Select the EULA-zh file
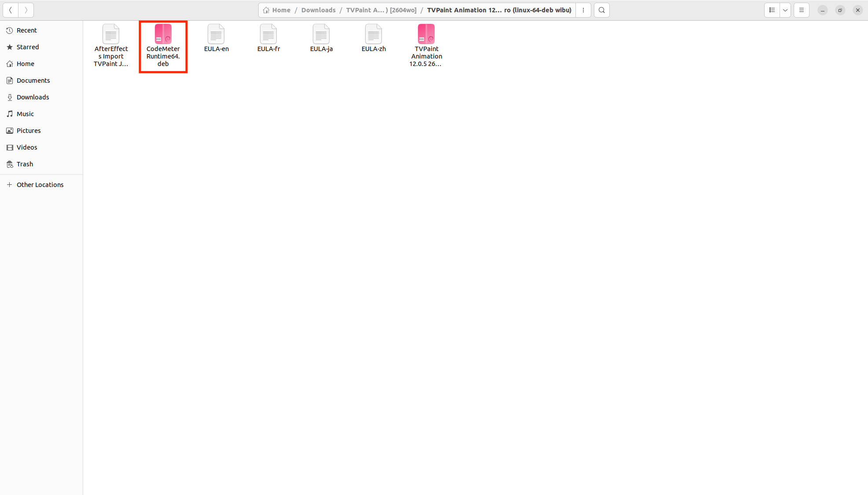Viewport: 868px width, 495px height. (x=374, y=34)
